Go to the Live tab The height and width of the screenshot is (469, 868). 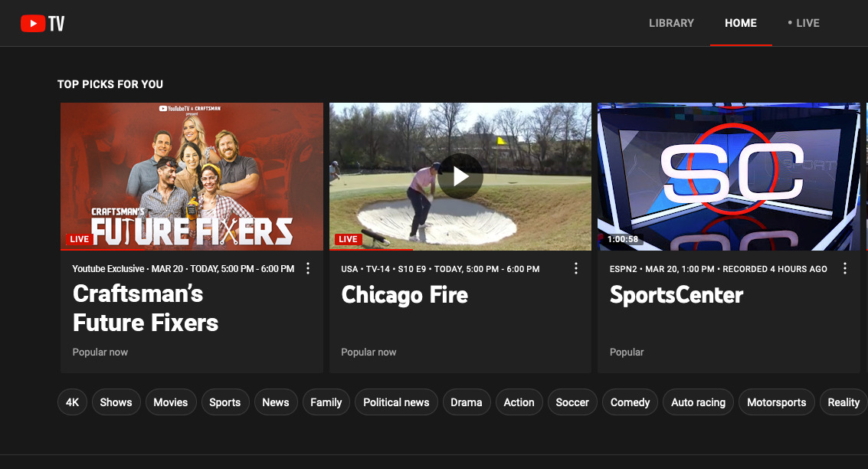(x=804, y=23)
